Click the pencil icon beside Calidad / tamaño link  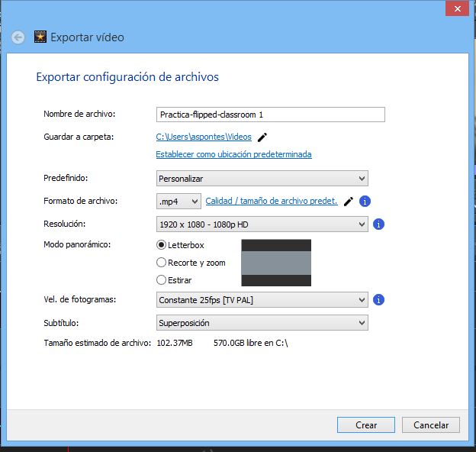coord(349,202)
